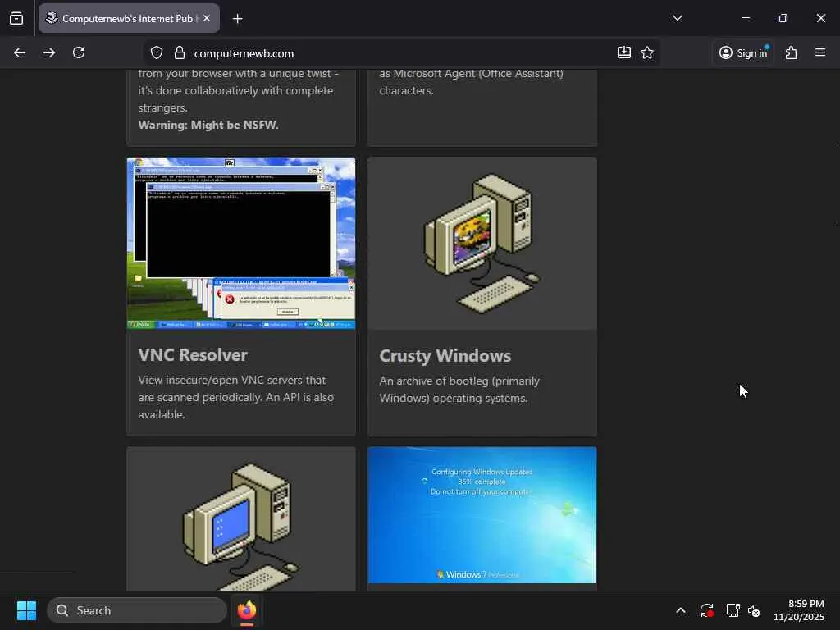The width and height of the screenshot is (840, 630).
Task: Follow the Crusty Windows heading link
Action: click(x=445, y=356)
